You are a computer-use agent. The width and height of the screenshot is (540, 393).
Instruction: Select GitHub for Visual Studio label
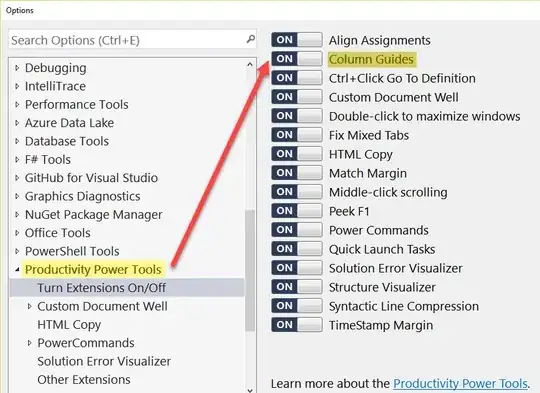[x=91, y=178]
